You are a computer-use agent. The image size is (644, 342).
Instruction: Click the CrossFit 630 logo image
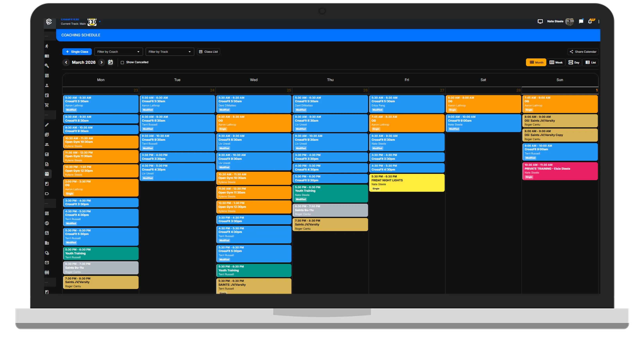click(x=92, y=22)
